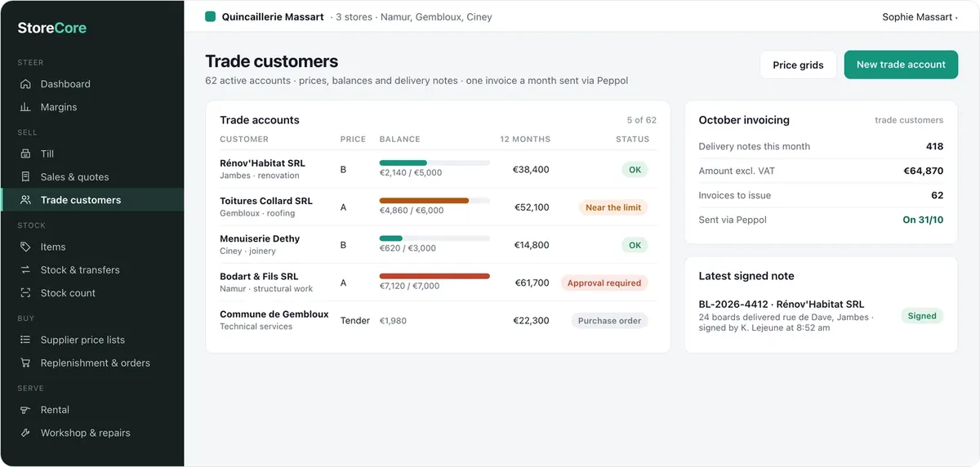Viewport: 980px width, 467px height.
Task: Click the €64,870 amount excl. VAT value
Action: click(x=924, y=171)
